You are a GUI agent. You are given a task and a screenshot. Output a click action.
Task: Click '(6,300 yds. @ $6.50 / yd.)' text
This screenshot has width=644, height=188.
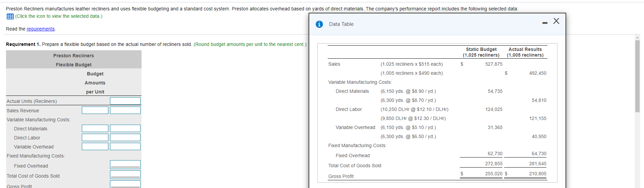pyautogui.click(x=408, y=136)
